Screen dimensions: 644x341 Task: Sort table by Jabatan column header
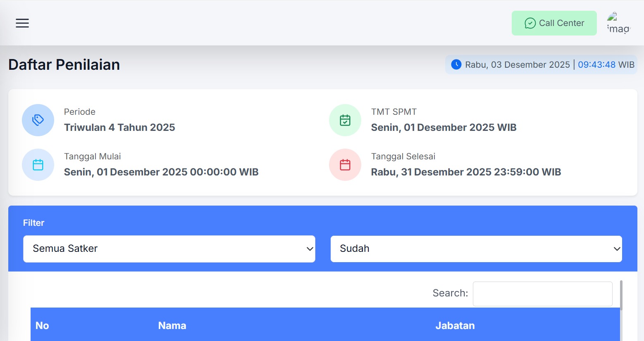pos(455,326)
